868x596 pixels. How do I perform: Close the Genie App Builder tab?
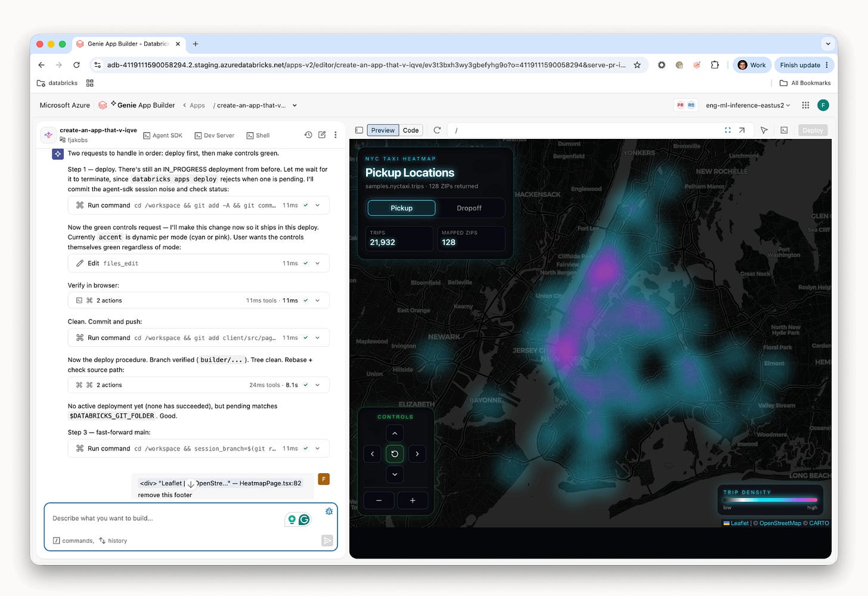click(x=178, y=44)
